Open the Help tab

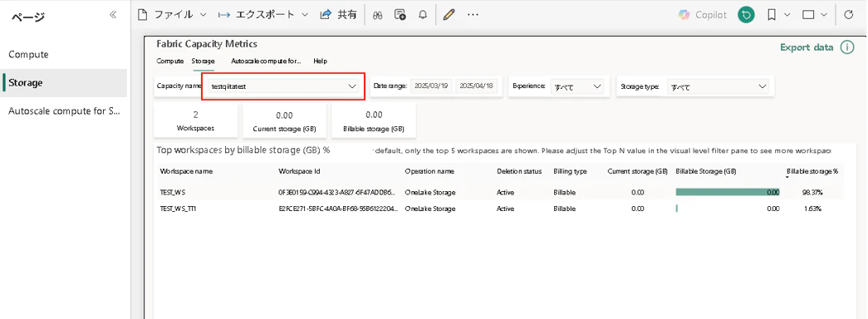(x=320, y=61)
